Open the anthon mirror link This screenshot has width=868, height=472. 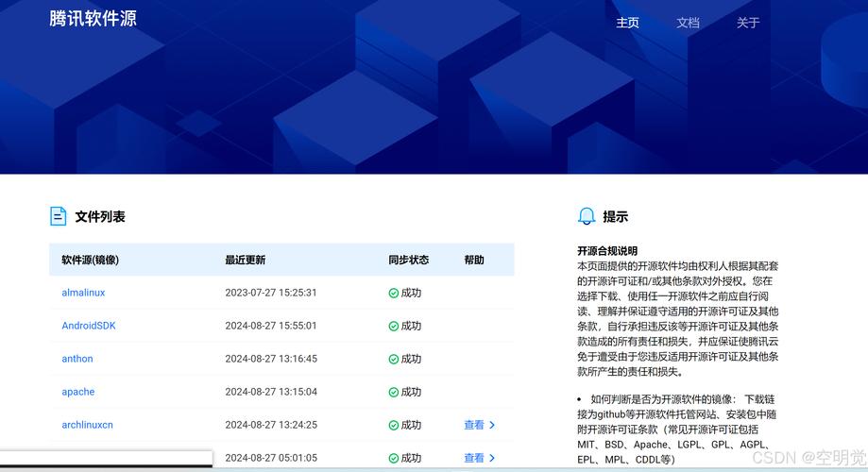[77, 359]
